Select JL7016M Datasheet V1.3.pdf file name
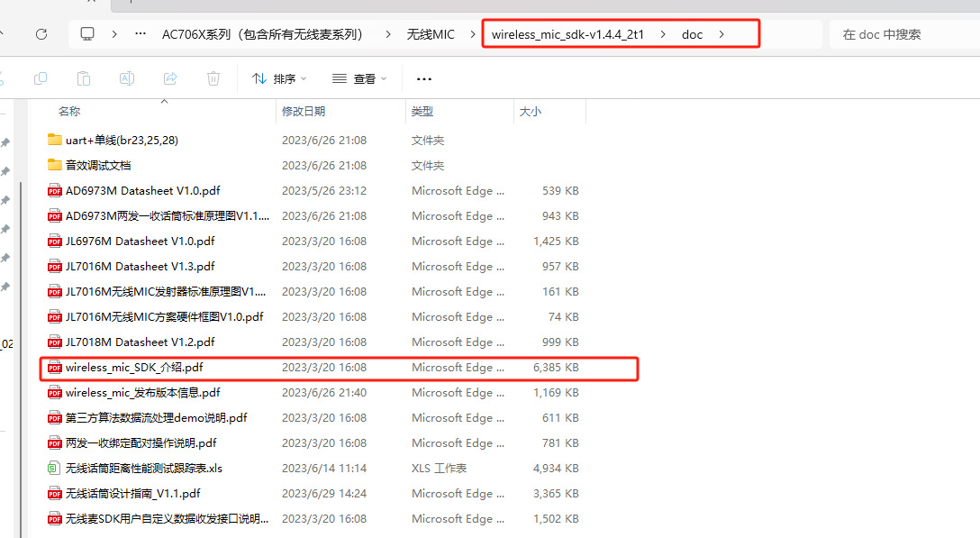This screenshot has height=538, width=980. point(140,267)
